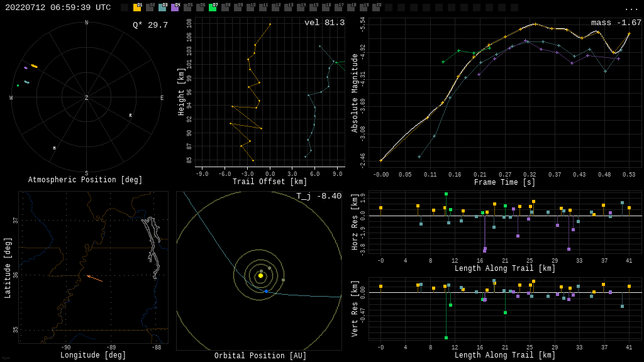Screen dimensions: 644x362
Task: Select the blue Earth dot in the orbit plot
Action: tap(266, 291)
